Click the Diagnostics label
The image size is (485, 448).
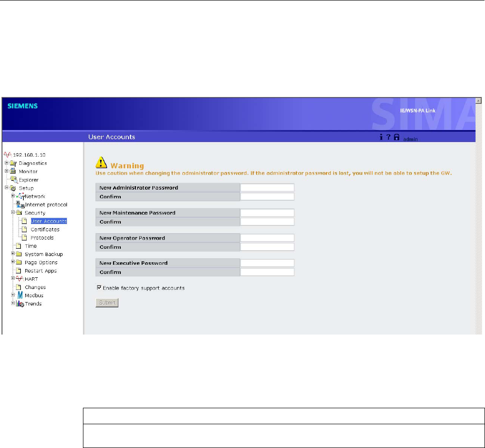click(x=33, y=163)
